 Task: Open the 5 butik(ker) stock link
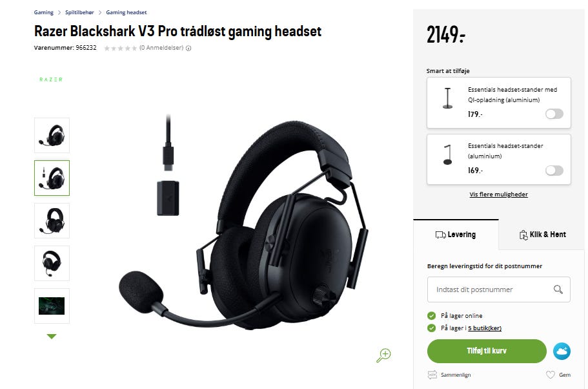point(485,328)
